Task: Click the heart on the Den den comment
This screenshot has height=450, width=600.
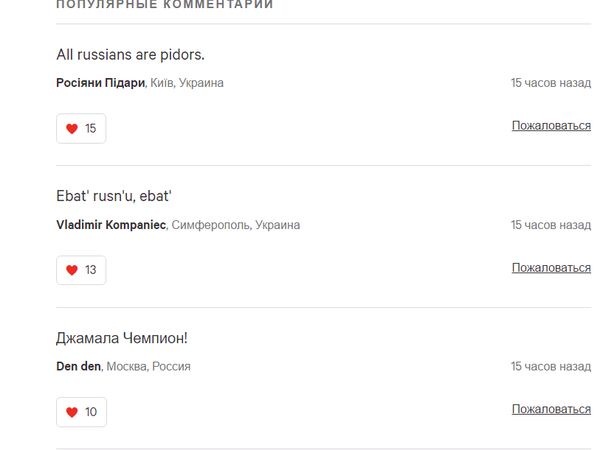Action: click(x=71, y=412)
